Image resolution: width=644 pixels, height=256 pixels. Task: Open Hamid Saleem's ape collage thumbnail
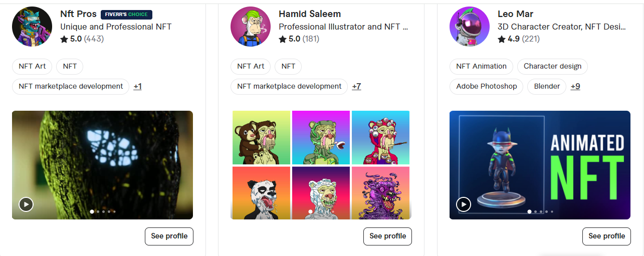(321, 165)
